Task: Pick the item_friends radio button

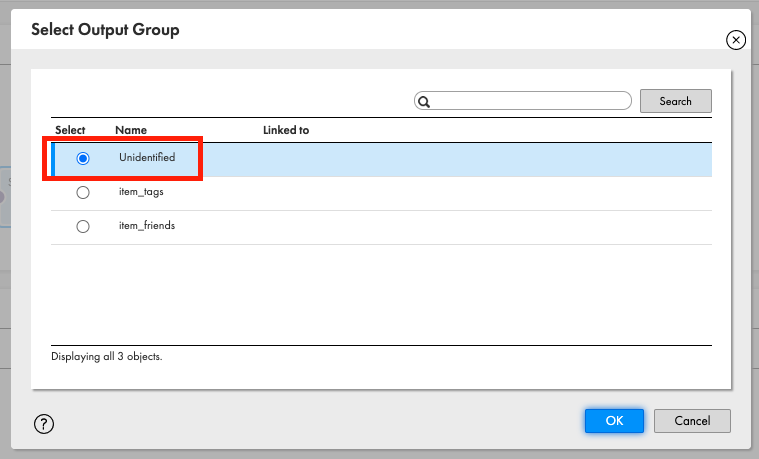Action: point(83,226)
